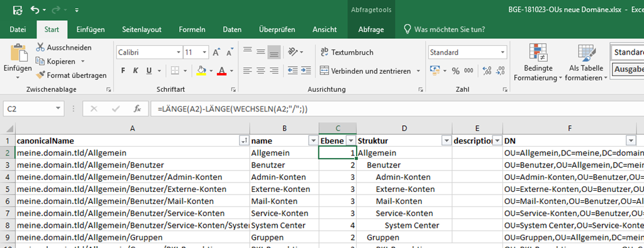Center text horizontally icon
This screenshot has width=644, height=248.
(x=260, y=70)
